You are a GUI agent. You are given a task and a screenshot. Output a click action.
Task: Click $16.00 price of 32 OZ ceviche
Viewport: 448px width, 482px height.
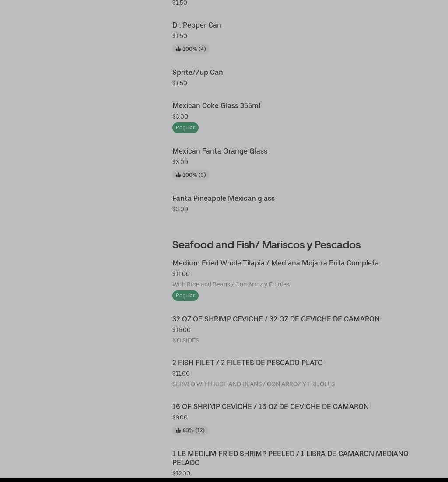181,330
